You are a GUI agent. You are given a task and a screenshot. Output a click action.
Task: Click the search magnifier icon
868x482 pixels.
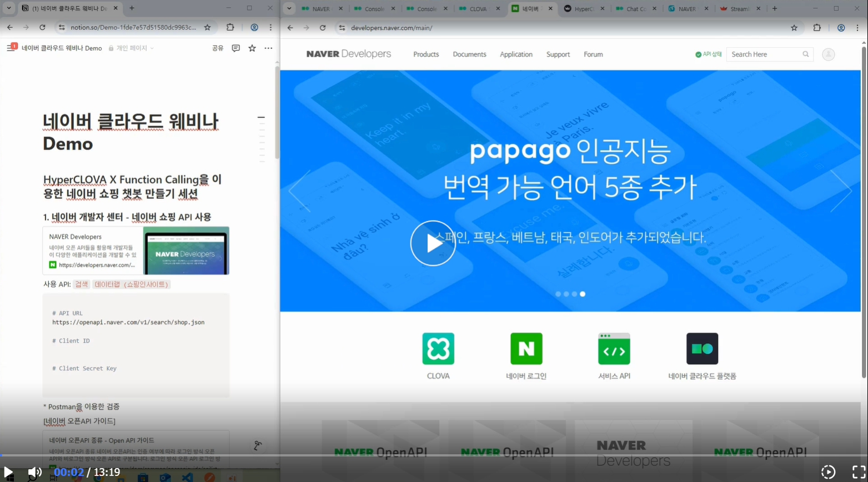tap(806, 54)
